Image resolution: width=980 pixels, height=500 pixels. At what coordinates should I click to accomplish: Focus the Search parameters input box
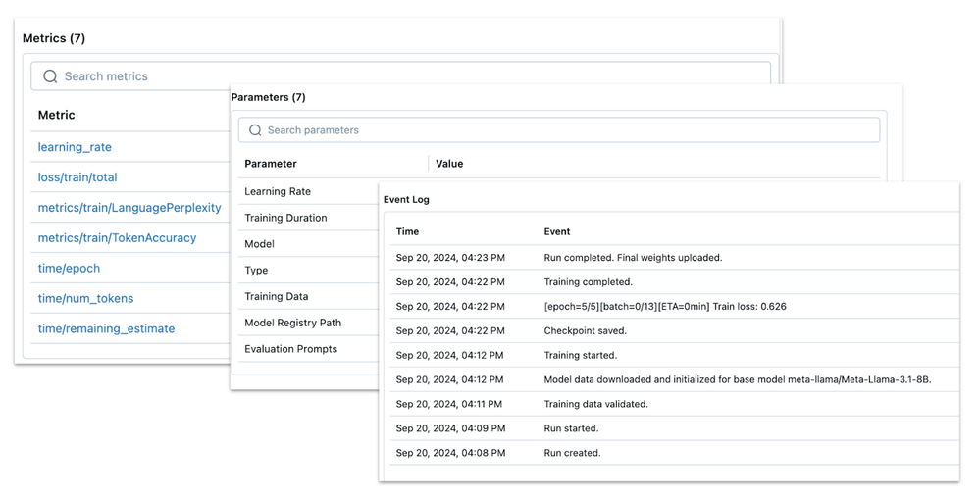pos(559,130)
